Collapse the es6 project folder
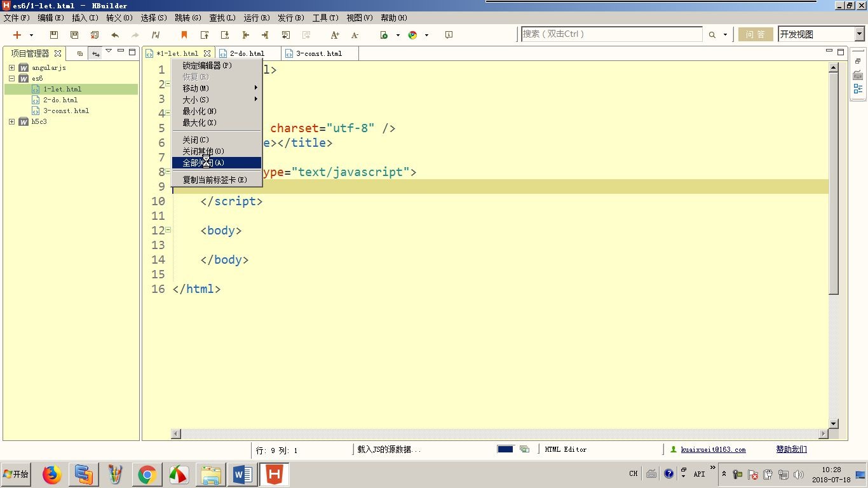 (12, 78)
